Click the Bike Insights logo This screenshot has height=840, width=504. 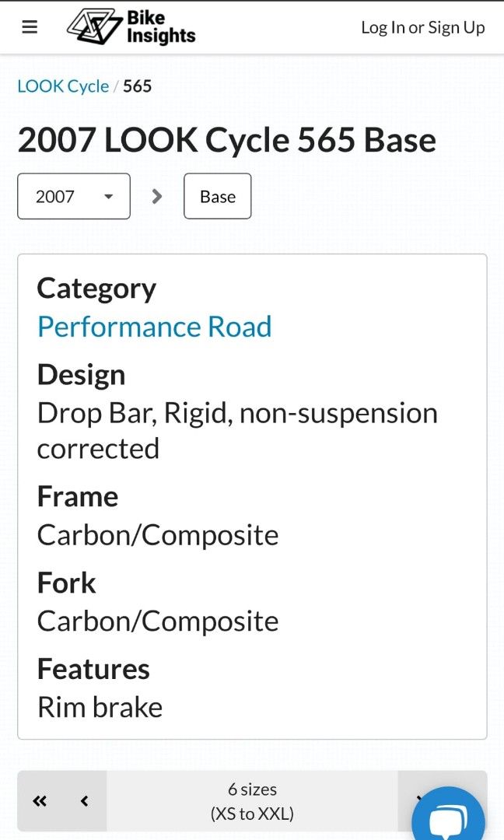132,26
